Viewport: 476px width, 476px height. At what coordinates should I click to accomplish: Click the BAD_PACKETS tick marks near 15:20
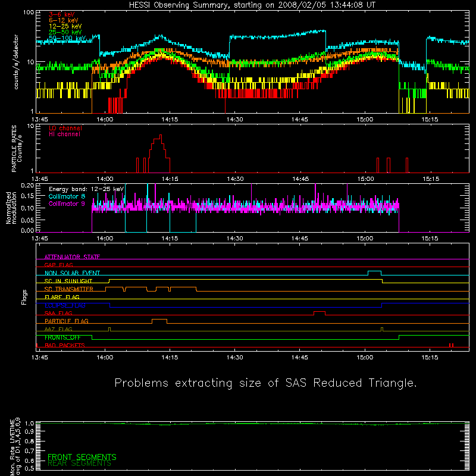click(x=452, y=345)
